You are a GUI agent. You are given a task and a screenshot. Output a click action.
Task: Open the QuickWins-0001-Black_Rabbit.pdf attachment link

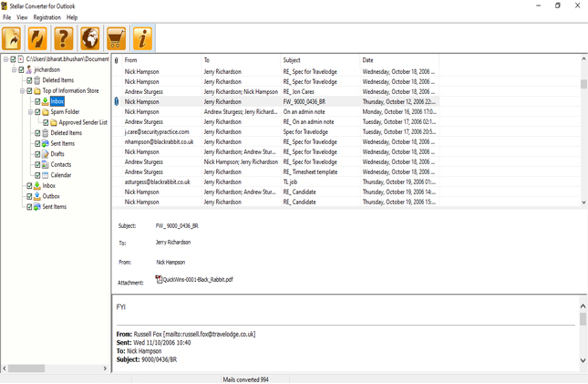[x=198, y=279]
